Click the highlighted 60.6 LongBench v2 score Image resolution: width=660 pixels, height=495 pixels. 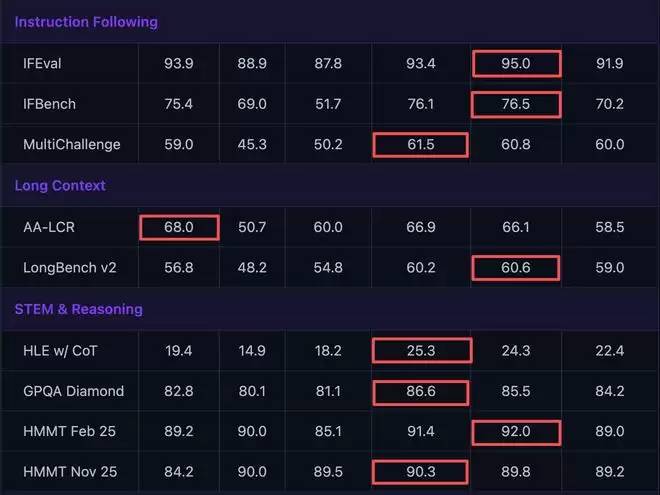click(516, 268)
